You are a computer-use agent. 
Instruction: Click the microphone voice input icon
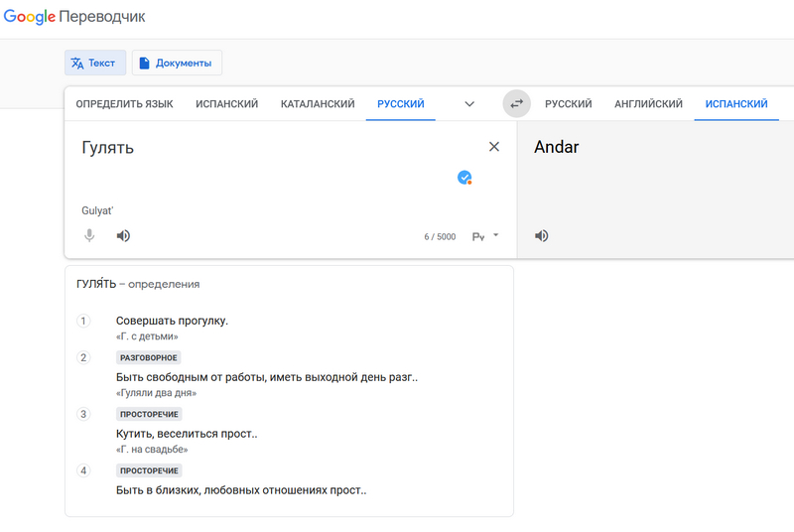[x=89, y=236]
